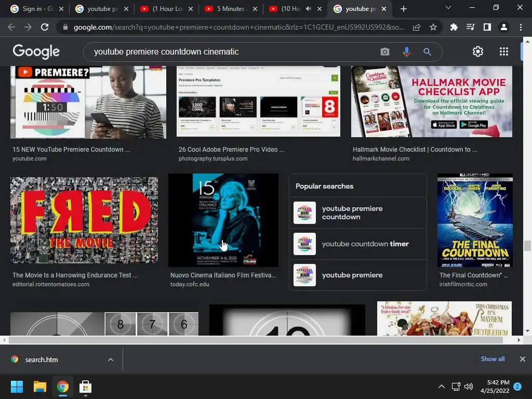Open irishfilmcritic.com source link
Screen dimensions: 532x399
[463, 284]
